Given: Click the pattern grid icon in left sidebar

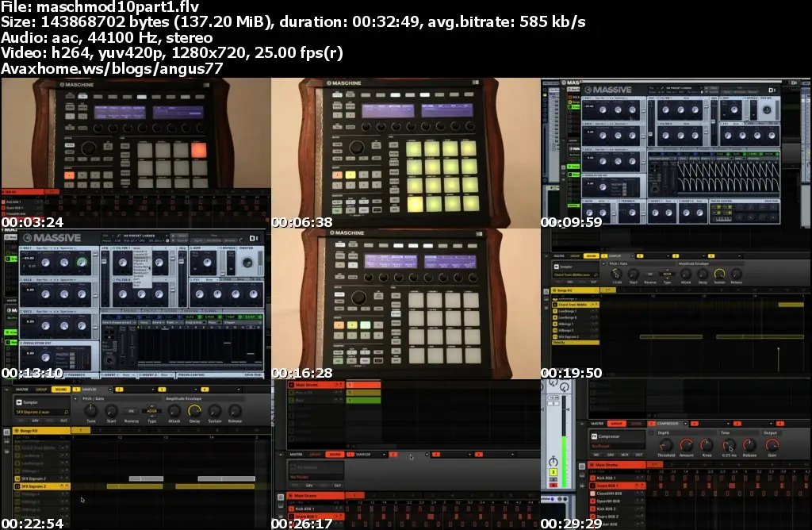Looking at the screenshot, I should point(6,431).
